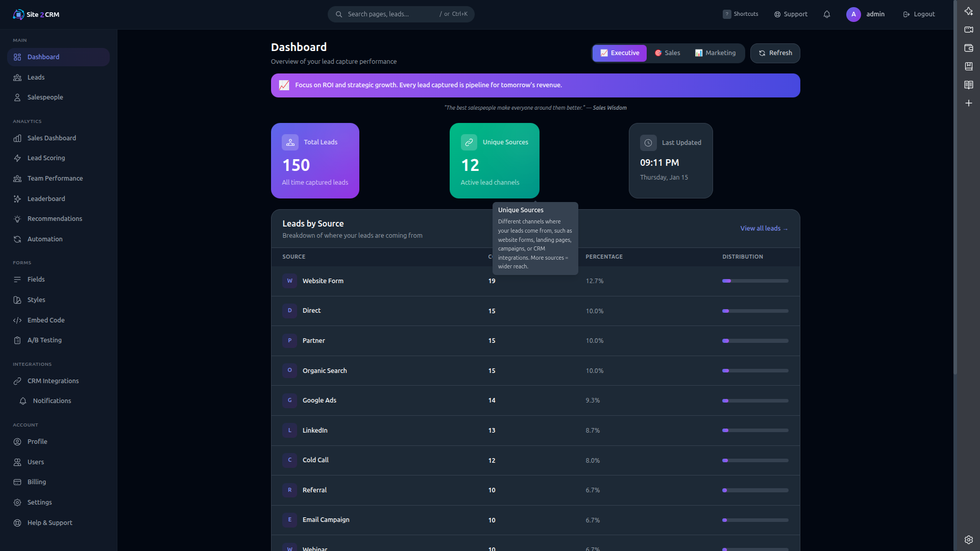This screenshot has width=980, height=551.
Task: Click the Website Form distribution bar
Action: [755, 281]
